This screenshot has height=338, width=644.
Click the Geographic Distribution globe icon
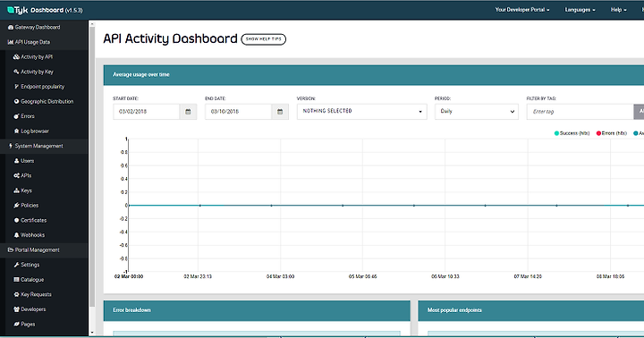click(x=16, y=101)
